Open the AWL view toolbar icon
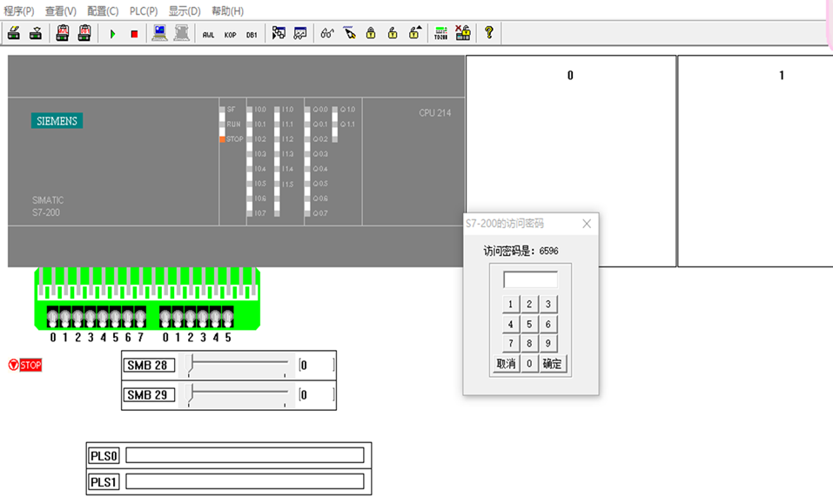This screenshot has width=833, height=504. 208,34
